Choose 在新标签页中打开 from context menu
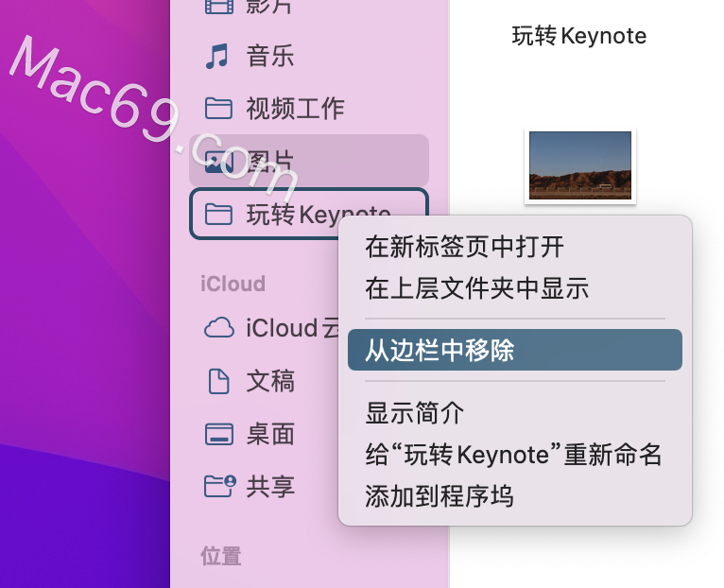This screenshot has width=724, height=588. click(515, 247)
